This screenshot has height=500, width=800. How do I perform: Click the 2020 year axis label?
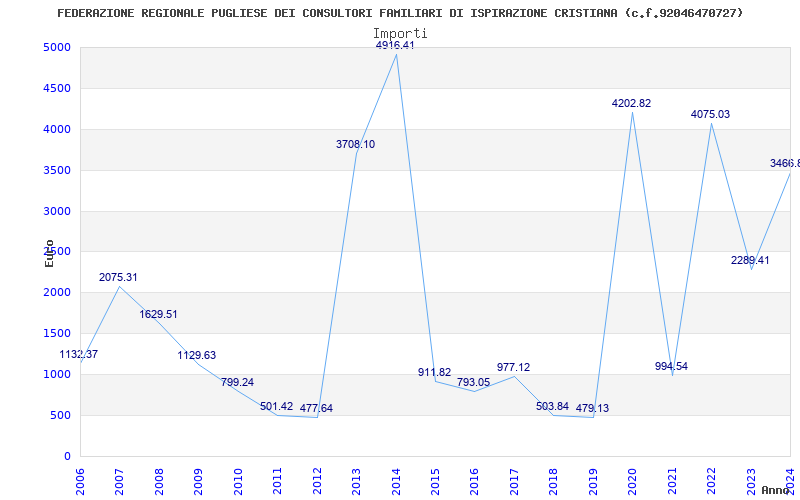coord(633,482)
